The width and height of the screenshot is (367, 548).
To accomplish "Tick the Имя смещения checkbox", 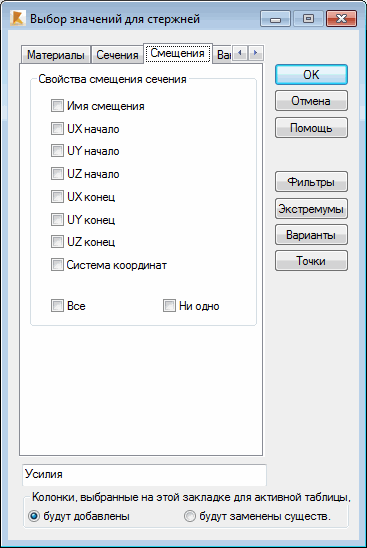I will click(57, 106).
